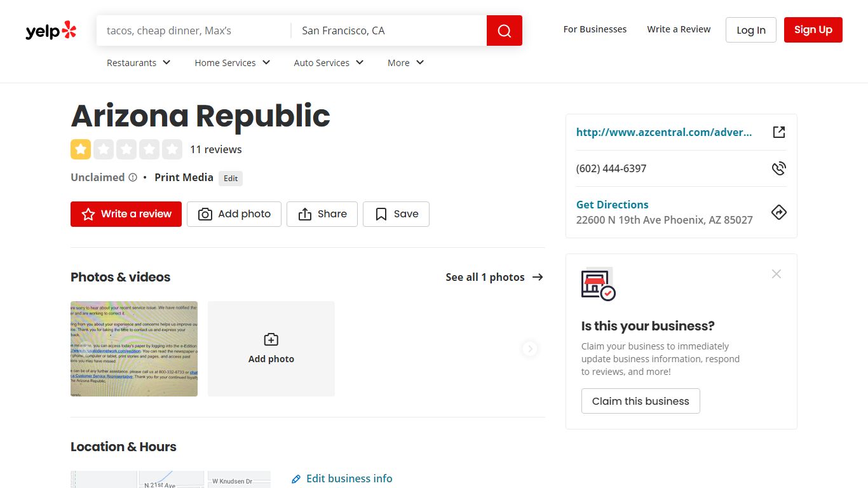Viewport: 868px width, 488px height.
Task: Click the Get Directions link
Action: [613, 205]
